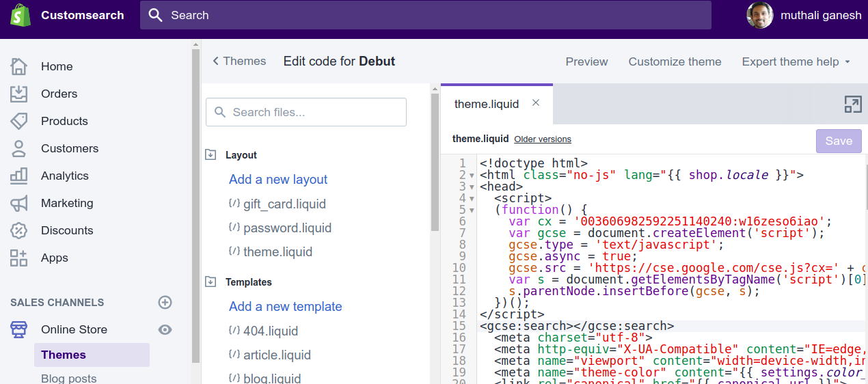Click magnifier icon in Search files box
Screen dimensions: 868x384
click(x=220, y=112)
